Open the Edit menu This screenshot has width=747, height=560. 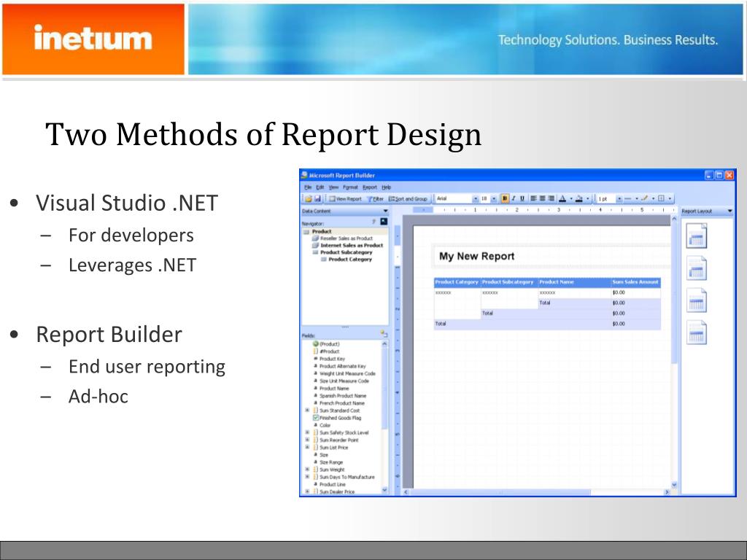pos(320,187)
